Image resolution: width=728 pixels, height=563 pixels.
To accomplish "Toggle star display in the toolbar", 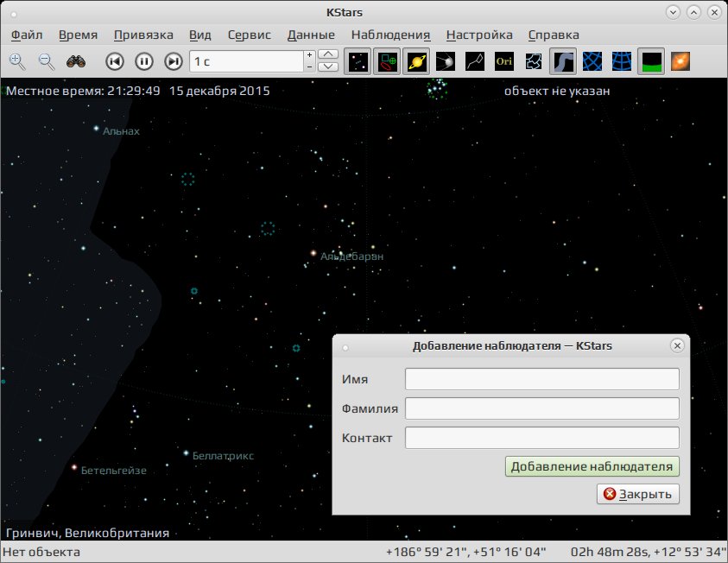I will point(358,61).
